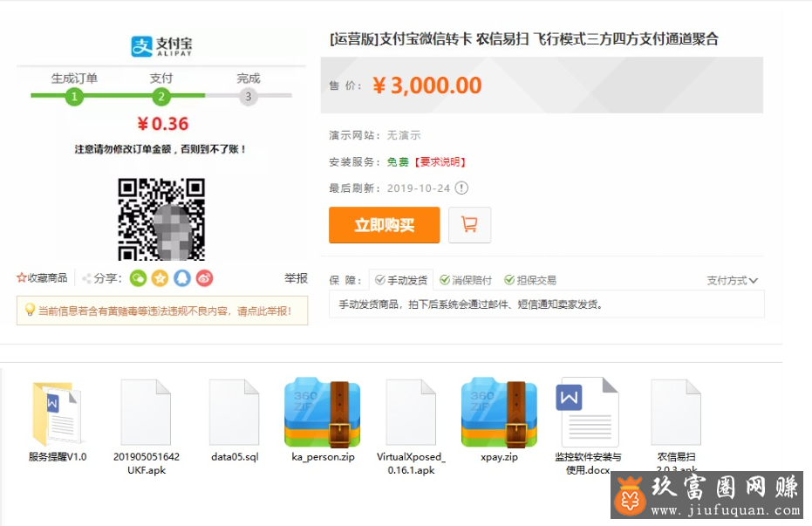This screenshot has height=526, width=812.
Task: Click the lightbulb icon in the warning notice
Action: coord(30,310)
